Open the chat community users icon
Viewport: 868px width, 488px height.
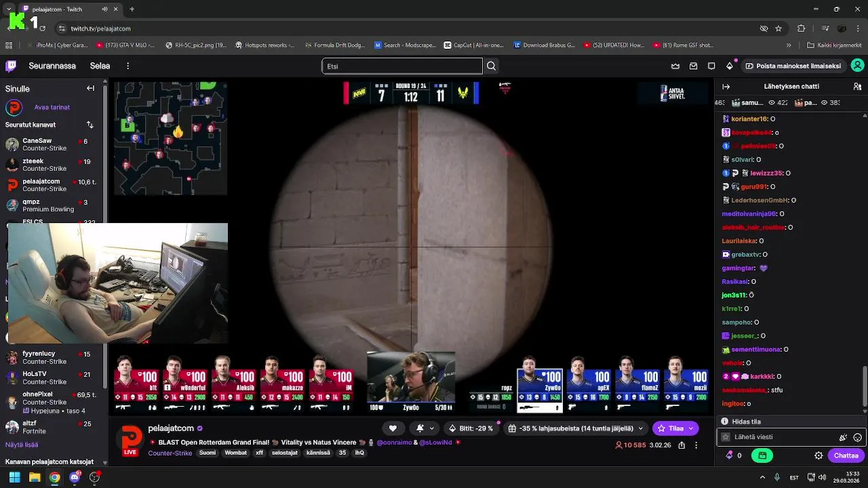856,87
